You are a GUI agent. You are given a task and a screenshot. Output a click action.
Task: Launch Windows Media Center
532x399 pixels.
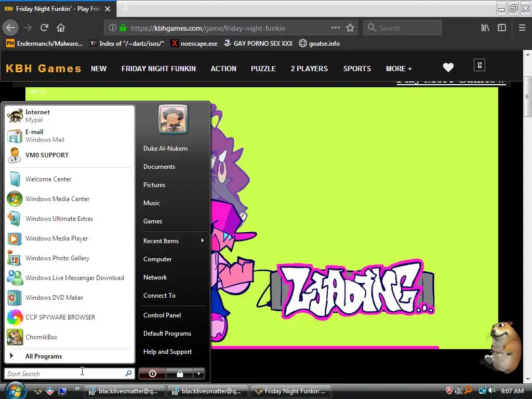[x=70, y=199]
